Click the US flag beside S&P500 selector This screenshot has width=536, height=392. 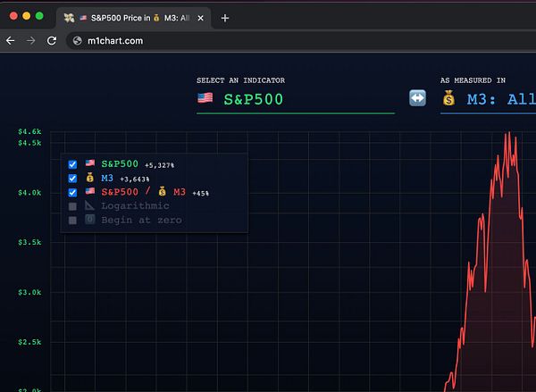tap(205, 98)
